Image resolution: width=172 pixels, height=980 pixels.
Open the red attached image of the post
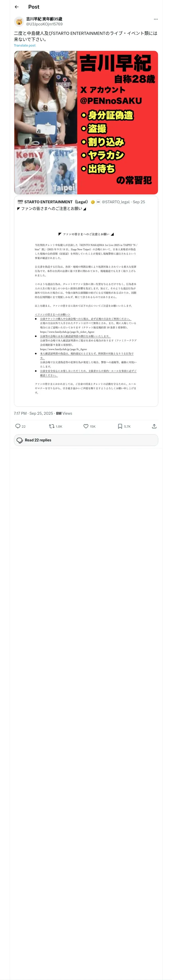(x=86, y=123)
